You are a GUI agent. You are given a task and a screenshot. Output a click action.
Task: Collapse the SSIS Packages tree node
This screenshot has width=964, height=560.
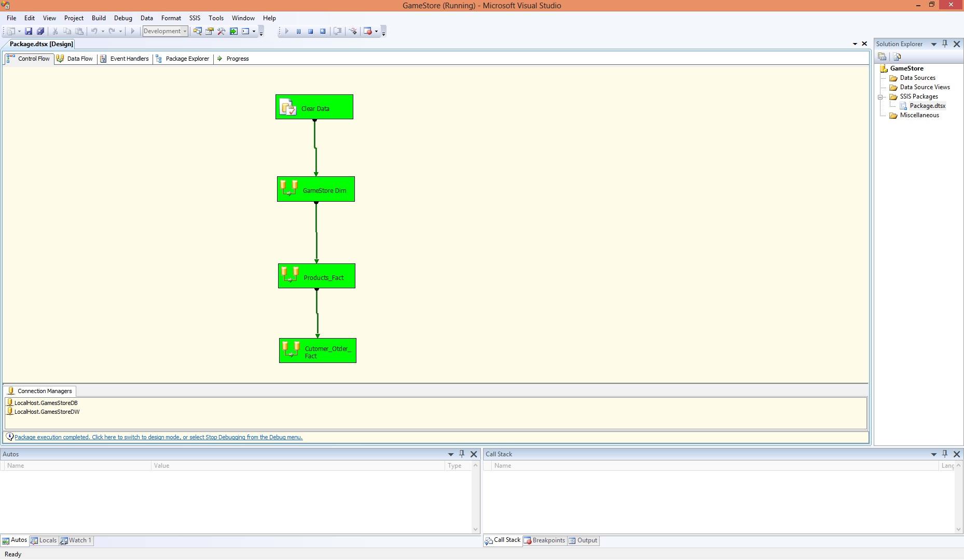[880, 97]
